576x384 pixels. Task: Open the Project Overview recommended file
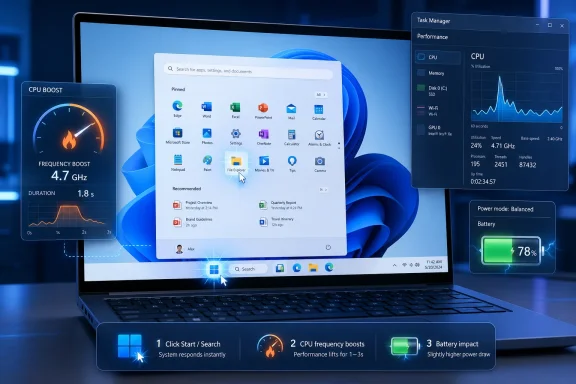(195, 205)
